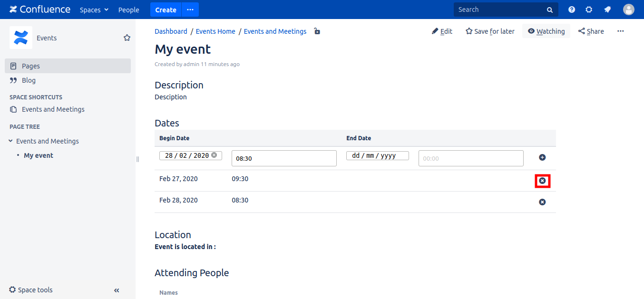Open the settings gear menu
The height and width of the screenshot is (299, 644).
coord(589,10)
